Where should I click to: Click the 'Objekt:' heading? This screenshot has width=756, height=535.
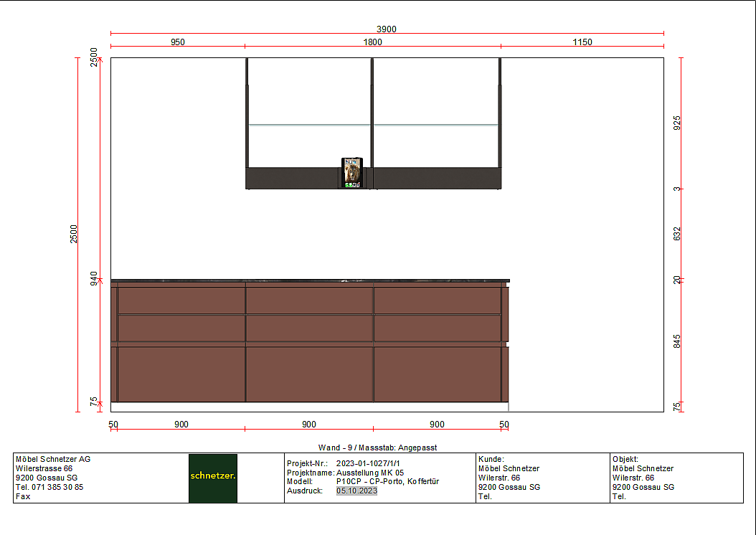click(x=625, y=459)
